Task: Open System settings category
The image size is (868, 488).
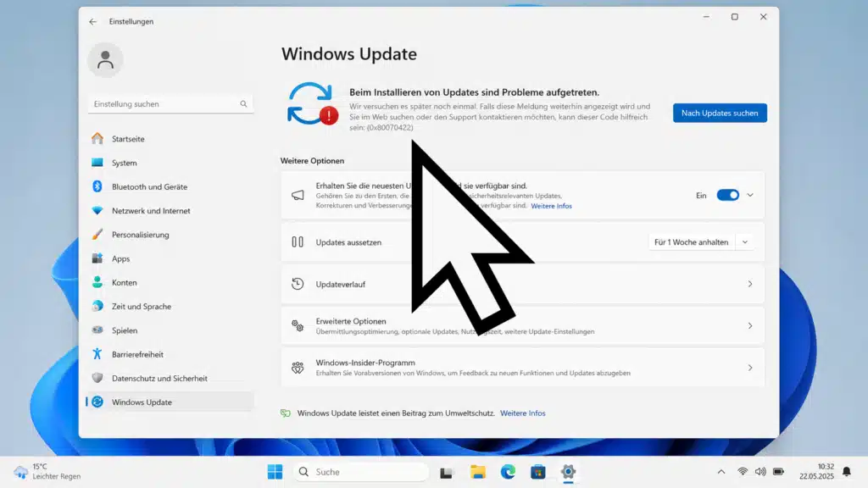Action: coord(170,163)
